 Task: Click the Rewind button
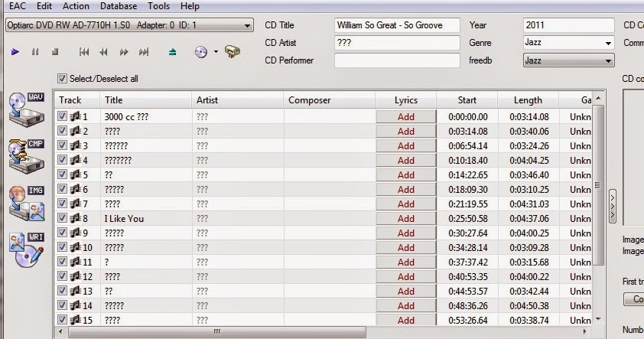point(103,52)
